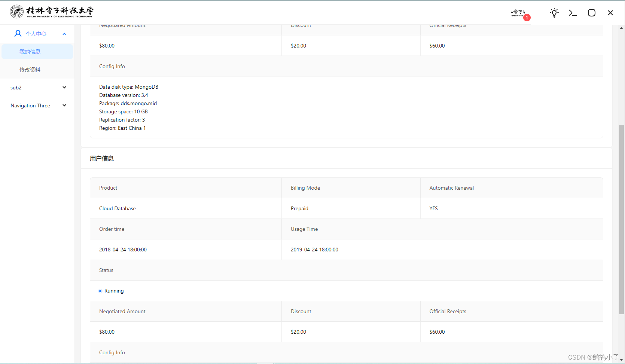Viewport: 625px width, 364px height.
Task: Open the notification badge showing 1
Action: (527, 18)
